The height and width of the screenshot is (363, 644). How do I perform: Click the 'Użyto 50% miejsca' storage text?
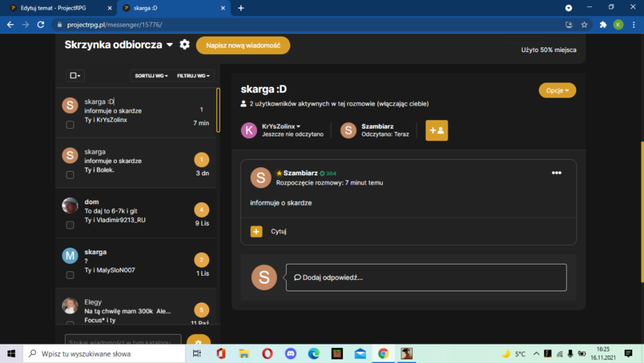(x=549, y=50)
